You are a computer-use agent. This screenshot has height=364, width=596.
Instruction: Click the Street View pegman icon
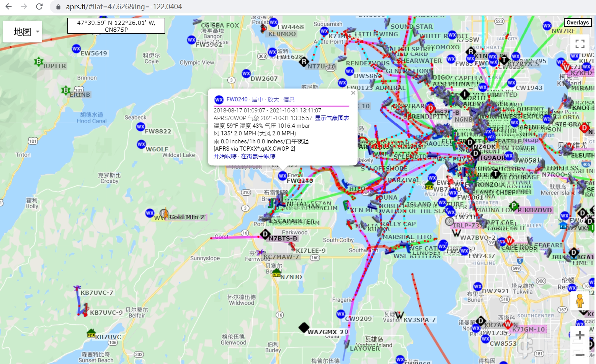[x=579, y=301]
